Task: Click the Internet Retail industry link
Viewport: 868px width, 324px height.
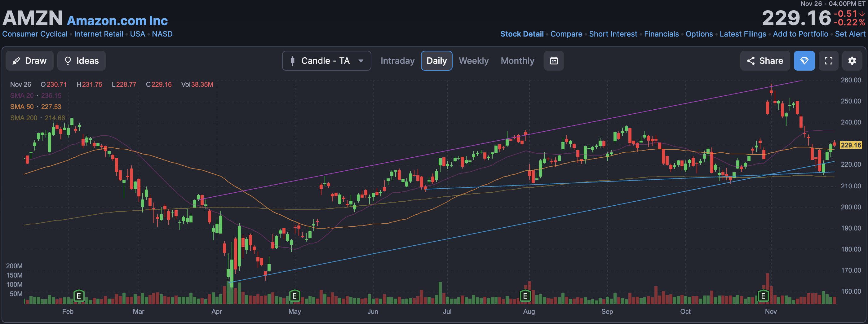Action: click(98, 34)
